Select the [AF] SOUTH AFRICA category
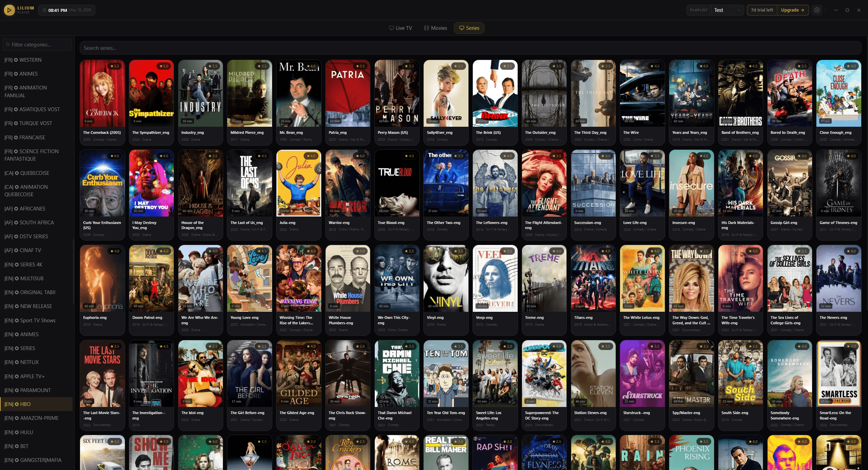This screenshot has height=470, width=868. [x=36, y=222]
